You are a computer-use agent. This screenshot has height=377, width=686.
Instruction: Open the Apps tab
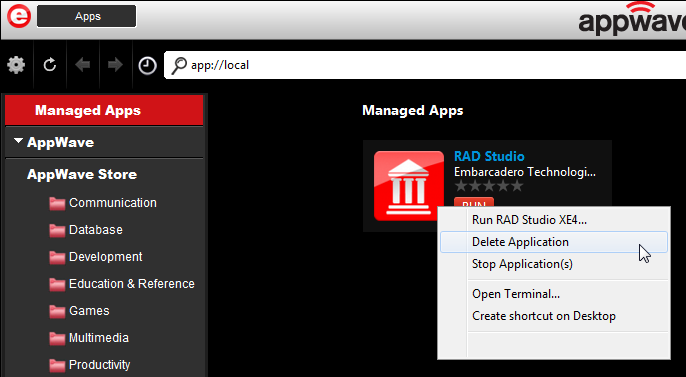pos(87,17)
